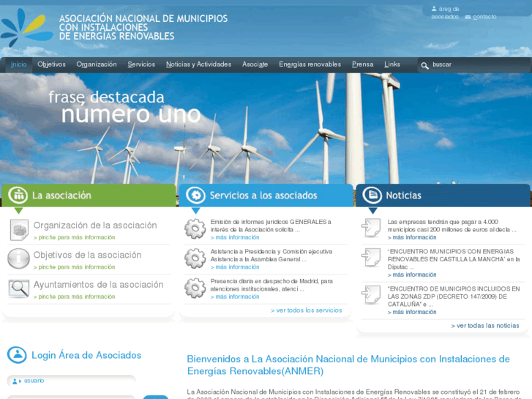The image size is (532, 399).
Task: Click the ANMER pinwheel logo
Action: point(26,28)
